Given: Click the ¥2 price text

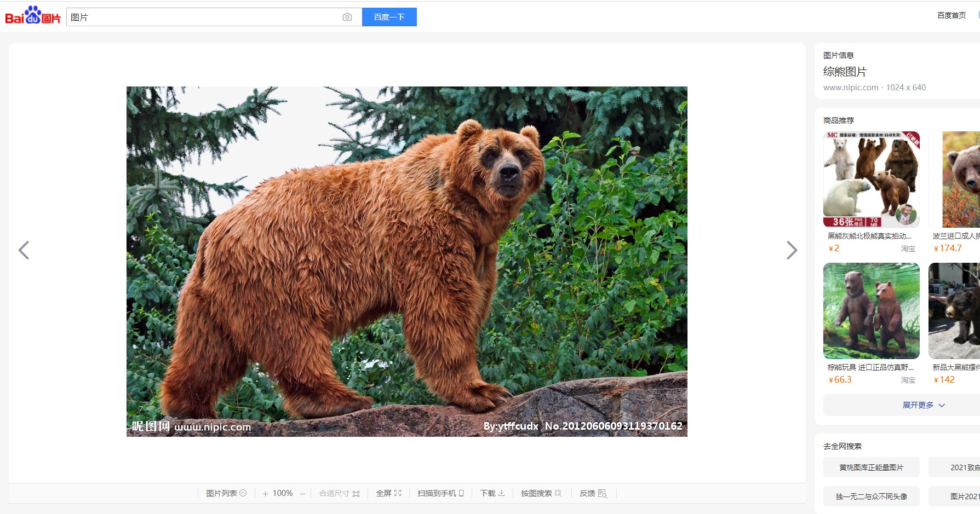Looking at the screenshot, I should pos(834,249).
